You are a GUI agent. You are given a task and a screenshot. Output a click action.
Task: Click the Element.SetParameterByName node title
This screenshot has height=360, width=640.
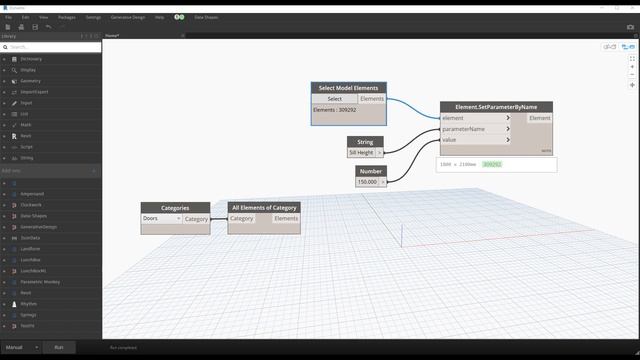tap(496, 107)
